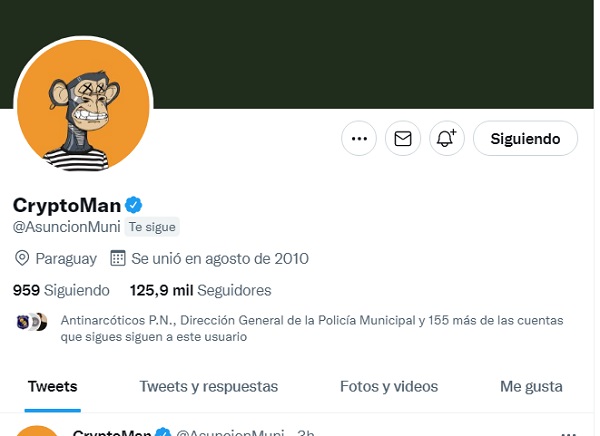
Task: Click the CryptoMan author name in tweet
Action: [111, 433]
